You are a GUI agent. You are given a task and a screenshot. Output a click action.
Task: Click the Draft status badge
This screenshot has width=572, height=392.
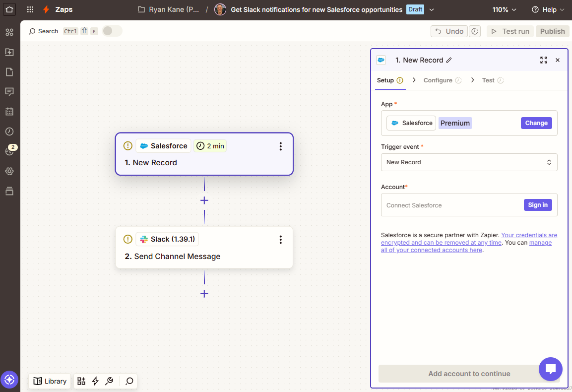415,9
